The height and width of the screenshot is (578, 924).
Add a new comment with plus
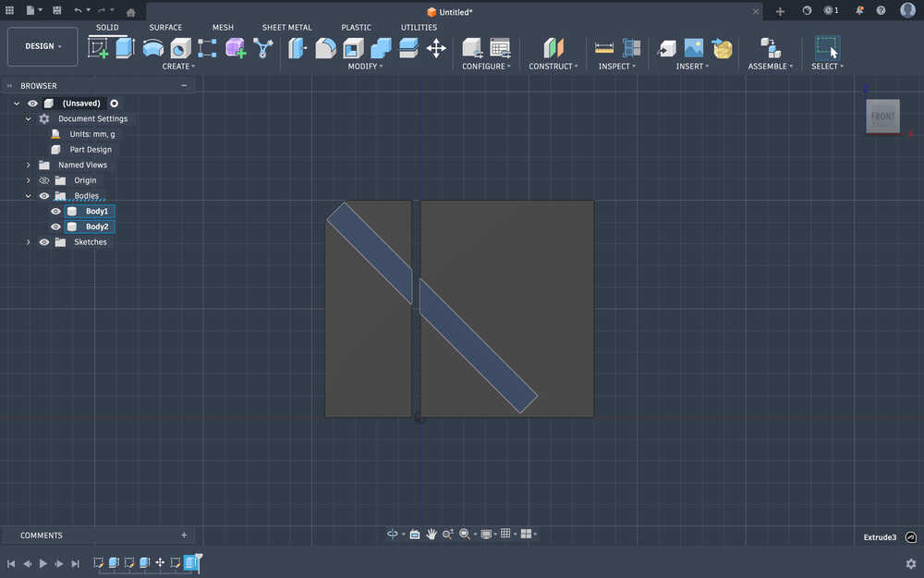(184, 535)
